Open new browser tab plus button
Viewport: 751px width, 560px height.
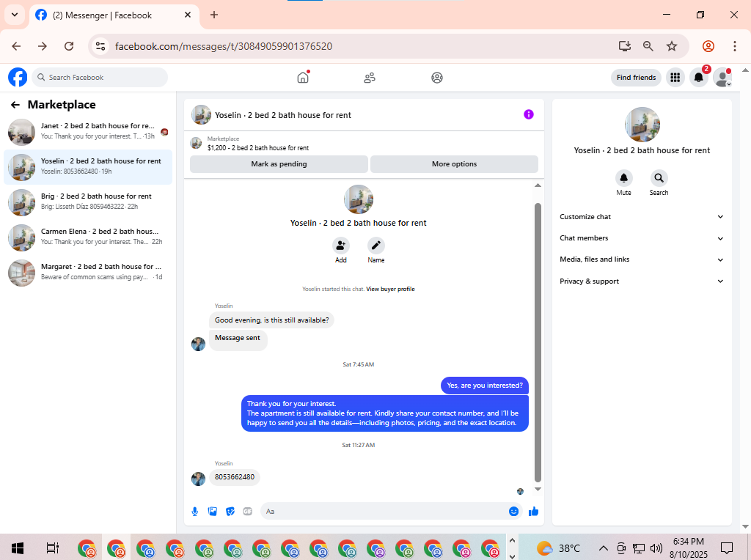click(214, 15)
